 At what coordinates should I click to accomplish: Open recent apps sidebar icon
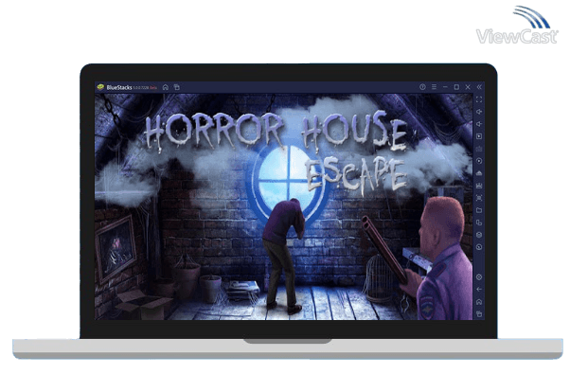pos(479,314)
